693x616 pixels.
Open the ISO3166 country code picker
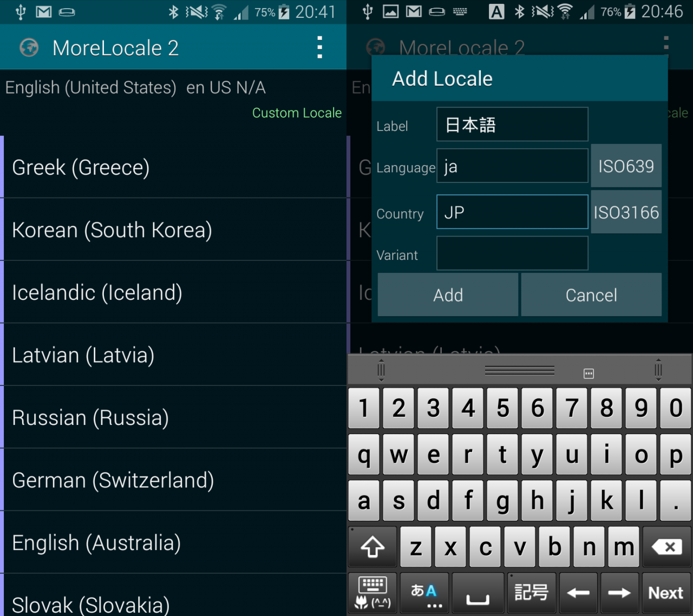click(x=626, y=212)
